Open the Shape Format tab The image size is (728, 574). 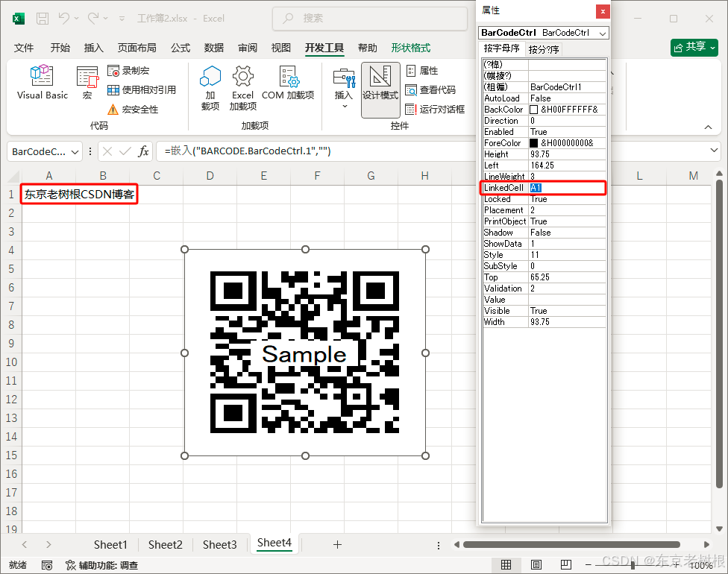point(410,48)
